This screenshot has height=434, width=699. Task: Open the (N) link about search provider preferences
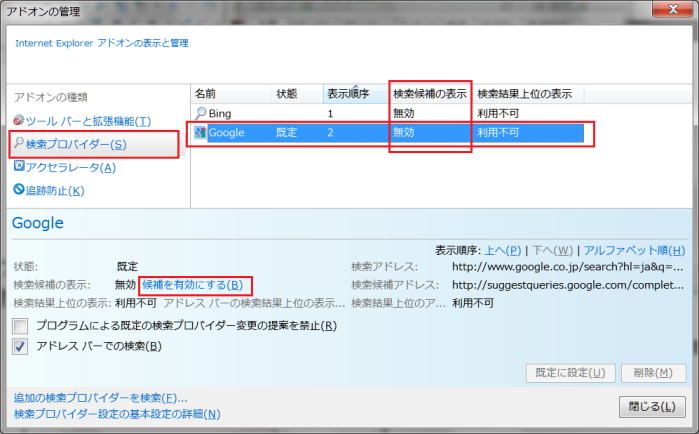click(x=117, y=414)
